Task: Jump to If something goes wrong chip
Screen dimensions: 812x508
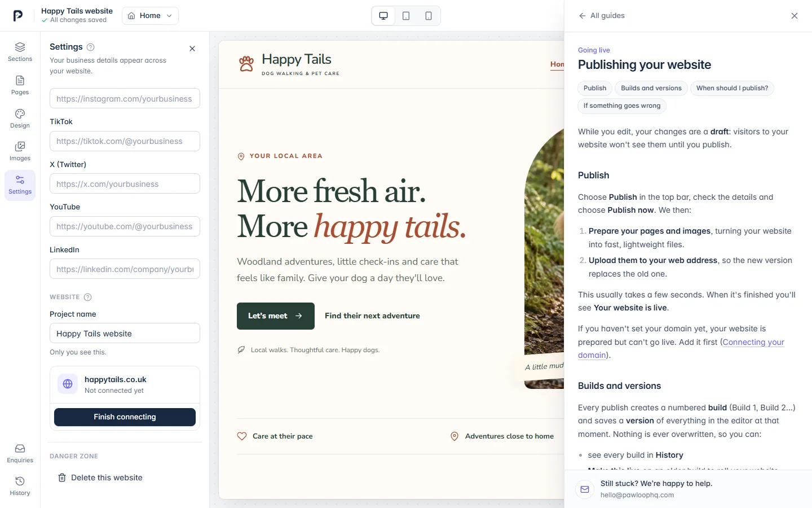Action: point(622,106)
